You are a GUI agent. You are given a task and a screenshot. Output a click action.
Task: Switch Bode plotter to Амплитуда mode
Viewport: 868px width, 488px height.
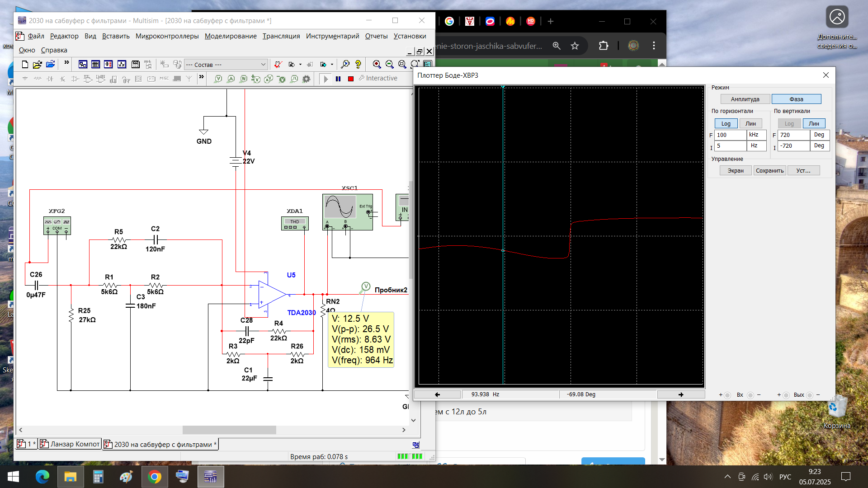click(745, 99)
